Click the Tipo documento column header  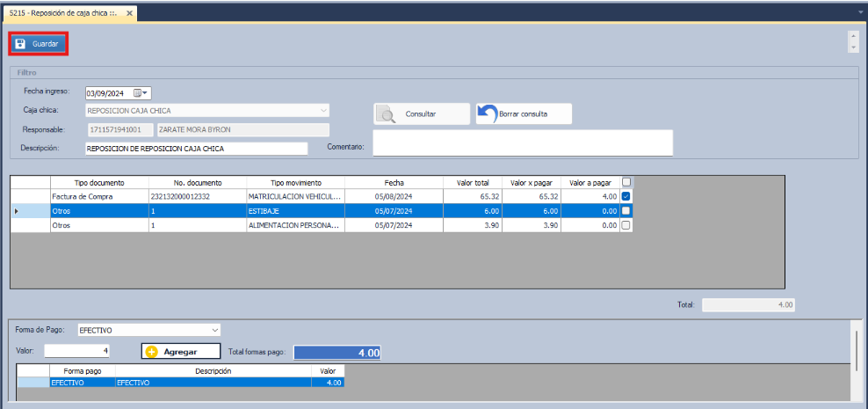(x=98, y=182)
